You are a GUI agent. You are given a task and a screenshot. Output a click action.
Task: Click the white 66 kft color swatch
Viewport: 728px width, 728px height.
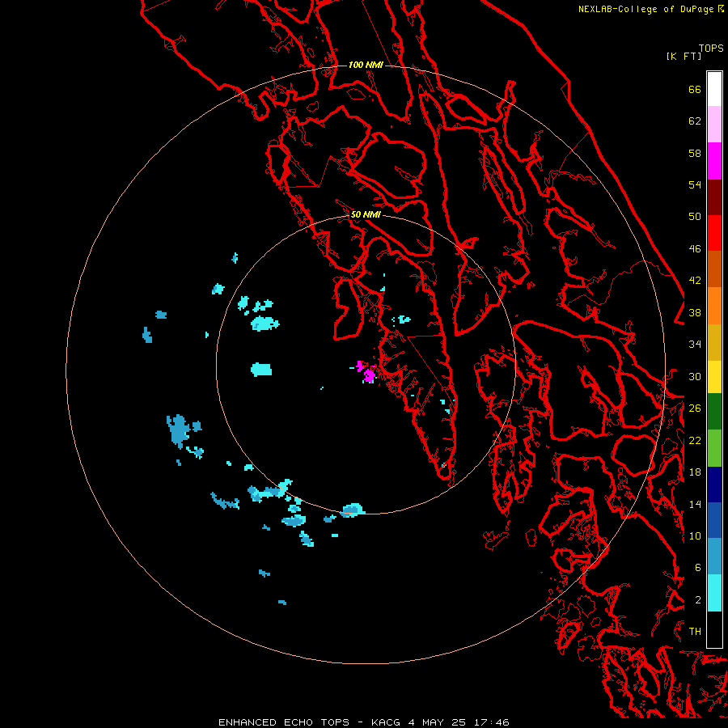coord(714,89)
